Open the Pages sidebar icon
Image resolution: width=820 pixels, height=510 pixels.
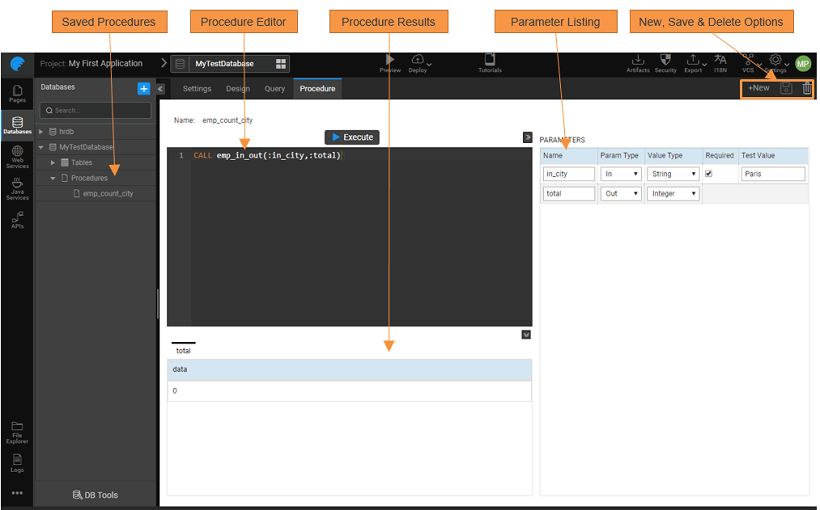pos(17,94)
